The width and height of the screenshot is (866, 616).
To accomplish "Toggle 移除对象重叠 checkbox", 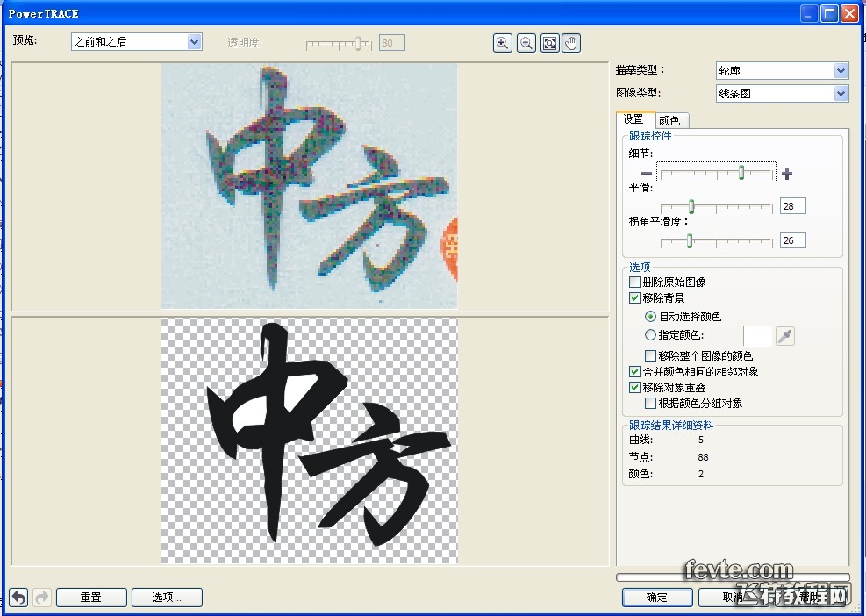I will coord(634,388).
